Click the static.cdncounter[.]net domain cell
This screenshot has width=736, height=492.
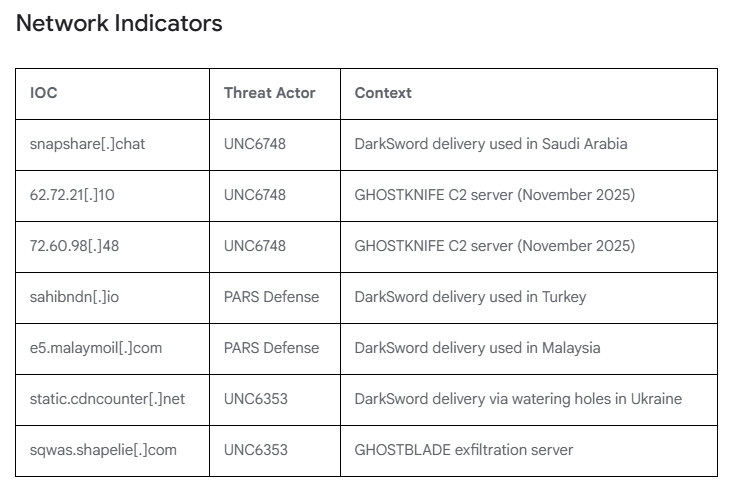(107, 399)
